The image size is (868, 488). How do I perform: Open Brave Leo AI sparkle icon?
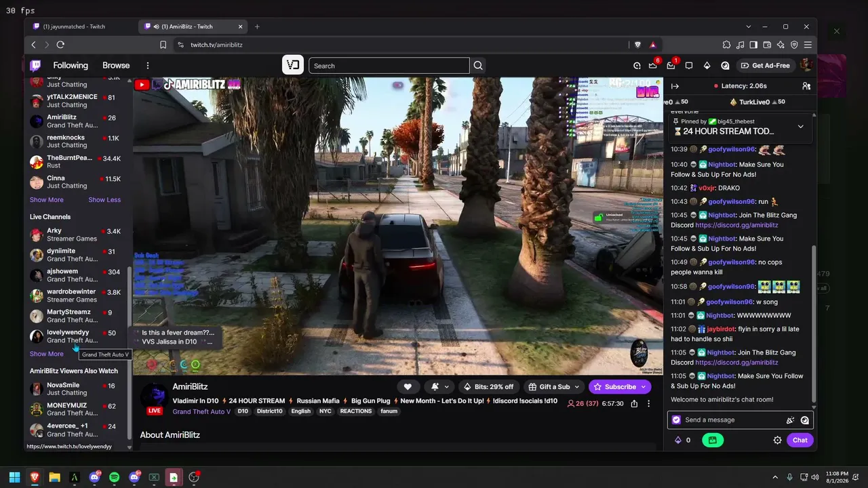tap(781, 45)
